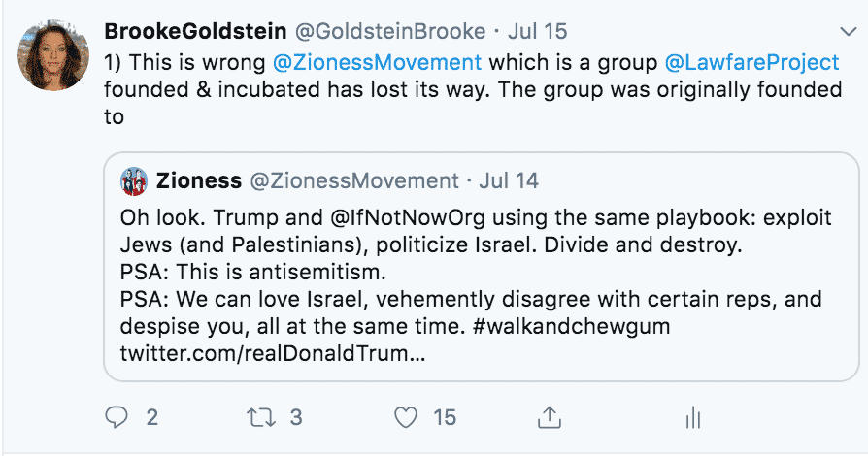Open the @LawfareProject mention link

pyautogui.click(x=751, y=62)
